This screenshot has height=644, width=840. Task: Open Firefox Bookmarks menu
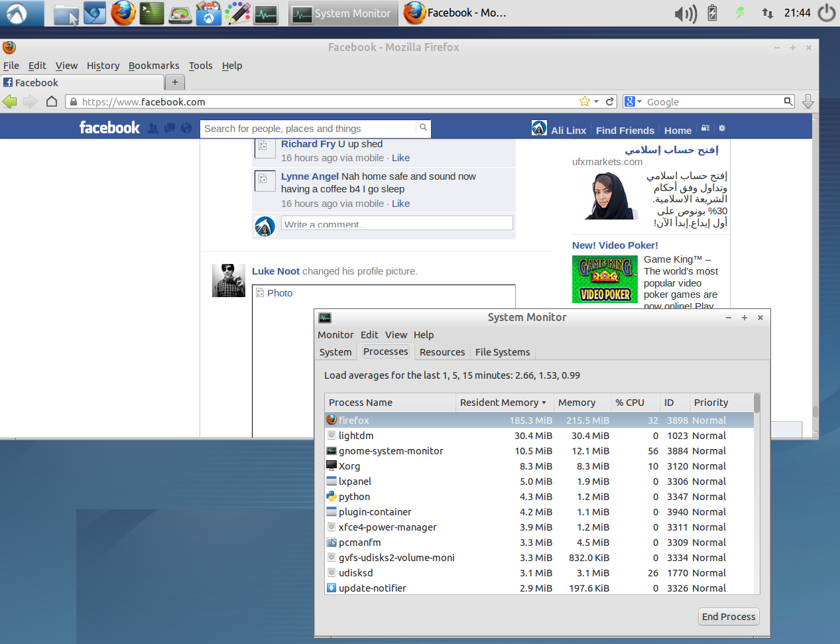(154, 65)
